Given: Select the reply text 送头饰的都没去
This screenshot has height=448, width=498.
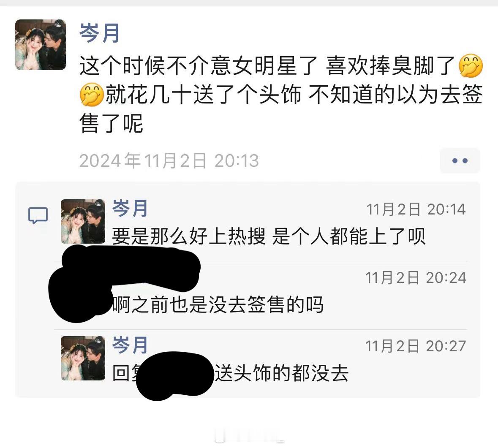Looking at the screenshot, I should pos(282,373).
